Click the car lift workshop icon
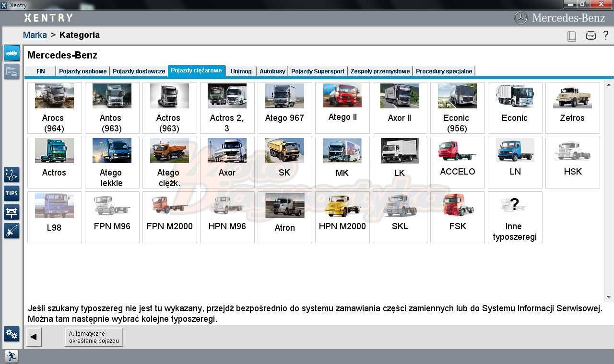614x364 pixels. tap(12, 212)
